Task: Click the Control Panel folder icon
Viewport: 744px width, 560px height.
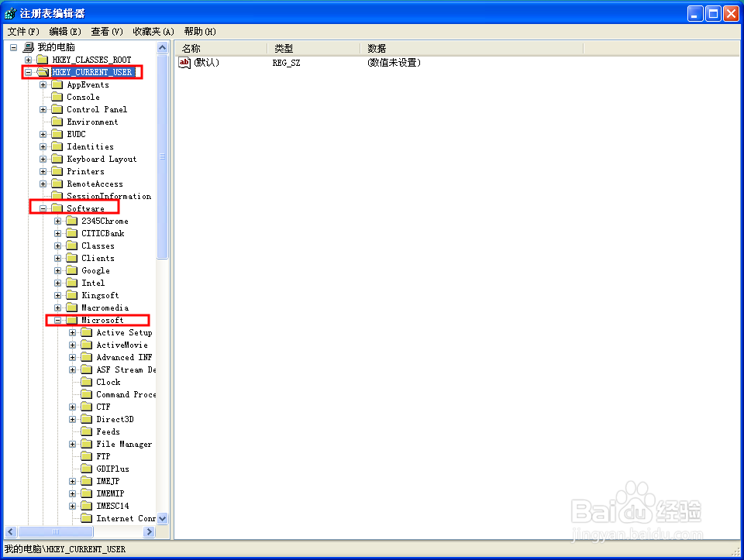Action: pyautogui.click(x=57, y=109)
